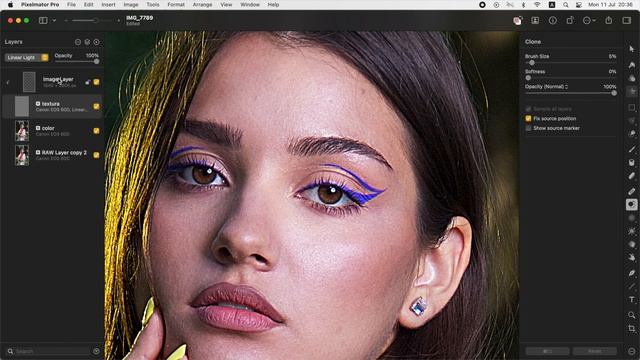Select the rectangular Selection tool
Image resolution: width=640 pixels, height=360 pixels.
tap(632, 107)
